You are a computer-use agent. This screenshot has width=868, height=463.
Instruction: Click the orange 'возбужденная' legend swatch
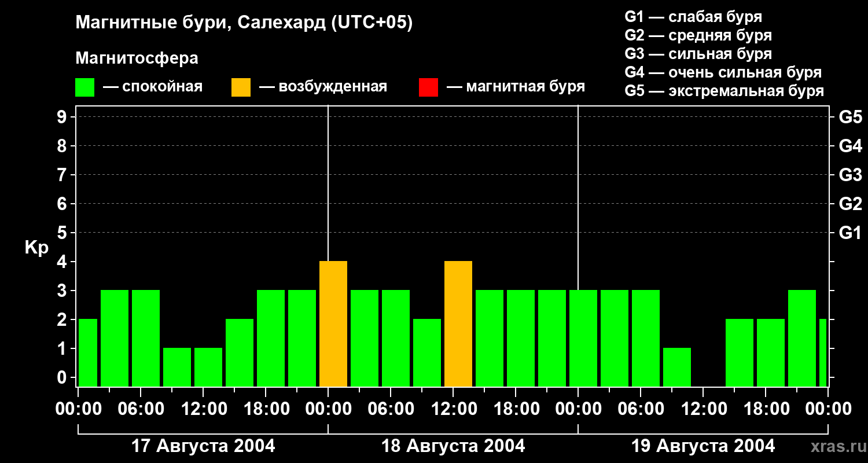[241, 87]
